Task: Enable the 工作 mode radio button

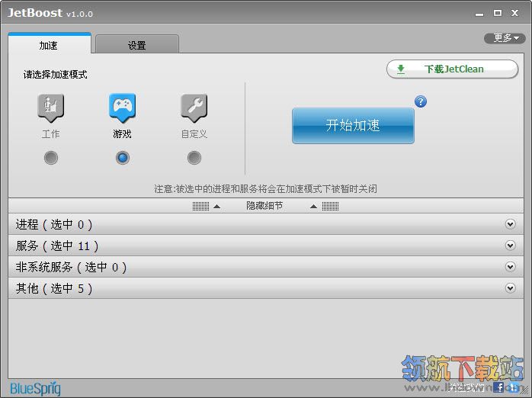Action: click(51, 158)
